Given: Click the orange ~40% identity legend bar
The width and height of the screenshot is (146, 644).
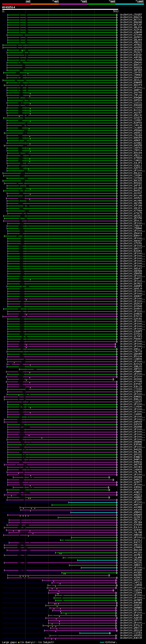Looking at the screenshot, I should 45,4.
